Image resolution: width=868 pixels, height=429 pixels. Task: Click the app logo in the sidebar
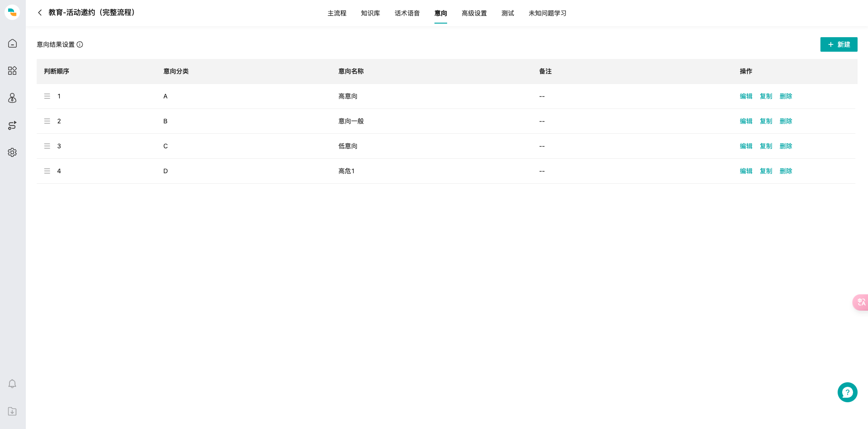click(x=12, y=12)
